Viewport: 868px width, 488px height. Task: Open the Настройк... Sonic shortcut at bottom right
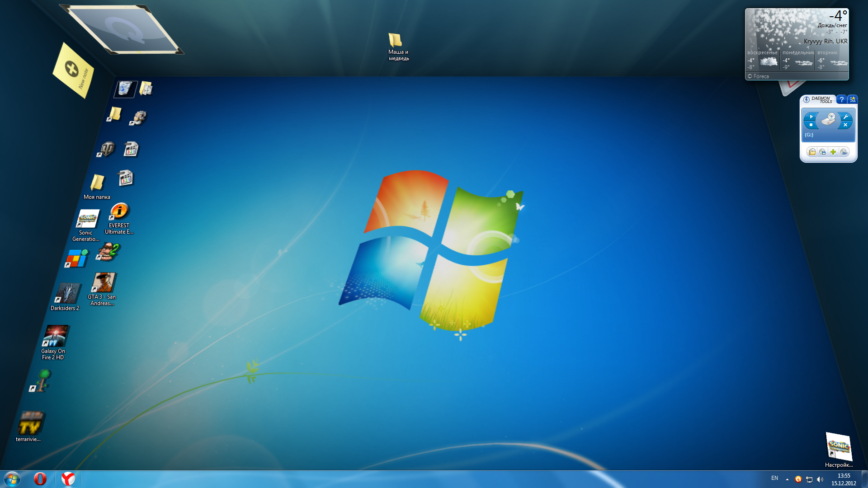pos(839,450)
